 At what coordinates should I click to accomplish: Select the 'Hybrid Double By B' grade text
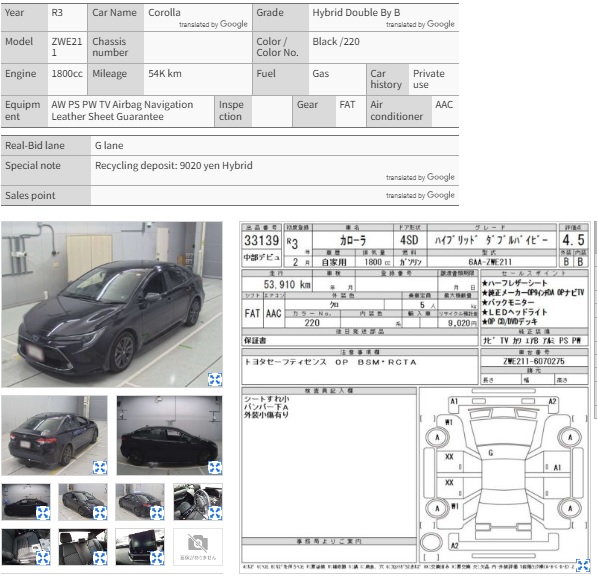[356, 13]
